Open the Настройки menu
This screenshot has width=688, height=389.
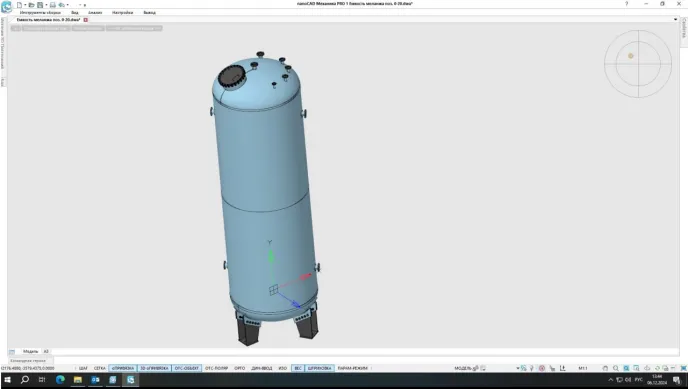[122, 13]
